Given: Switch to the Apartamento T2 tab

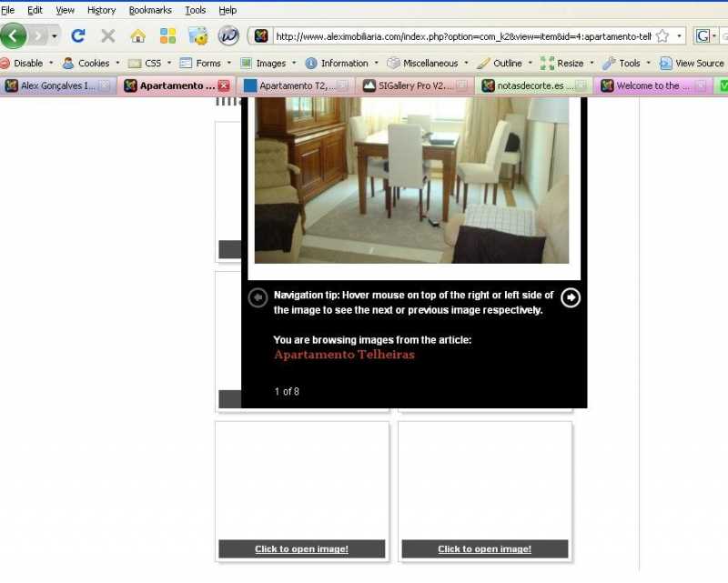Looking at the screenshot, I should pos(297,85).
